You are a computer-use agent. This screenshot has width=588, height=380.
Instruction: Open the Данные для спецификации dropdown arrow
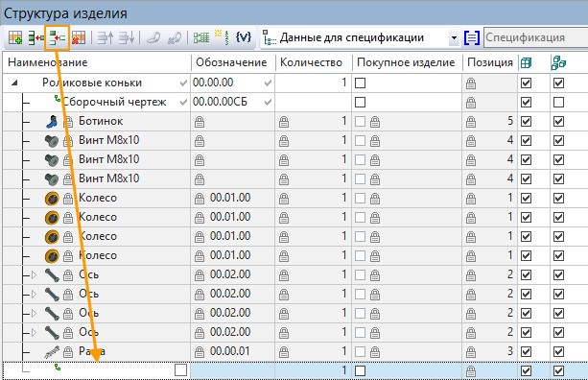click(454, 37)
